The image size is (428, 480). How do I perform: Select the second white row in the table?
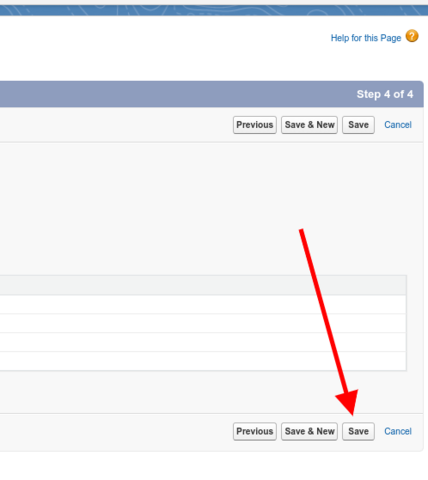coord(203,323)
